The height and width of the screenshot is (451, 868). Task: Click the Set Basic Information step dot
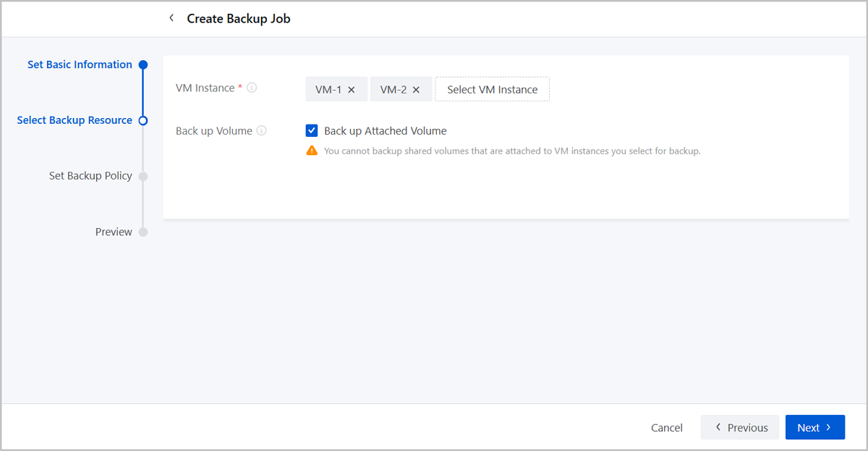(143, 64)
